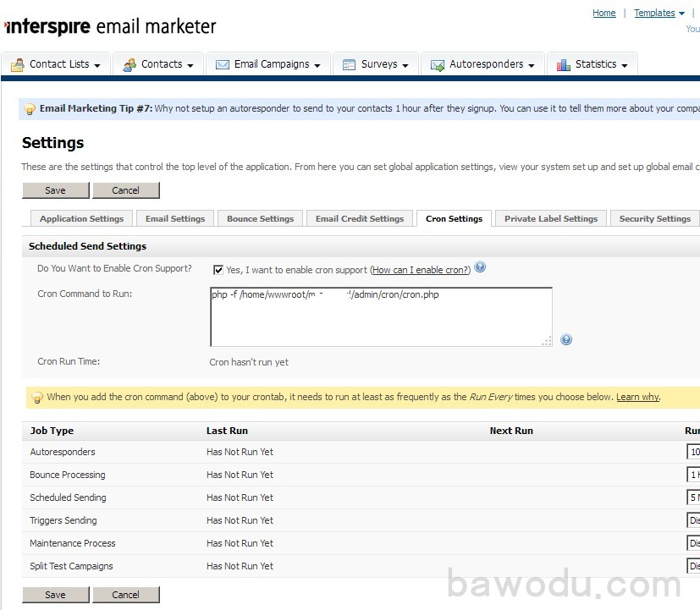Switch to Application Settings tab
Screen dimensions: 700x610
click(82, 218)
